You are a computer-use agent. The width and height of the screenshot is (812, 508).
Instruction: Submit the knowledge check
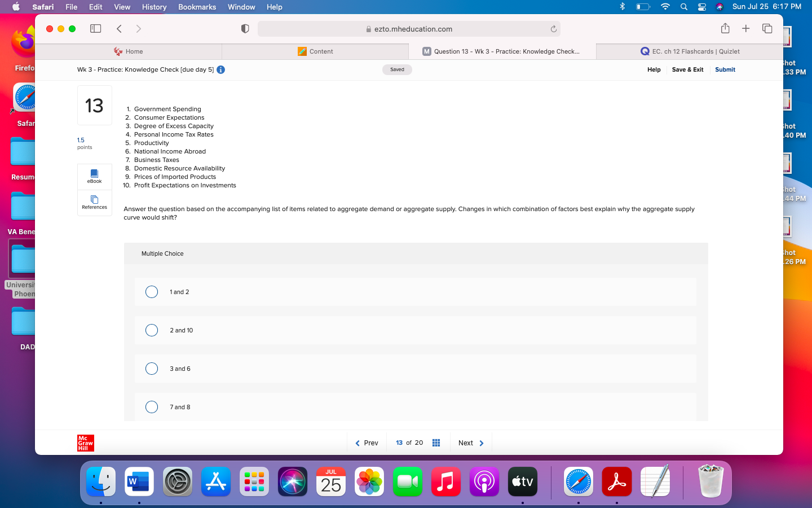click(x=725, y=69)
